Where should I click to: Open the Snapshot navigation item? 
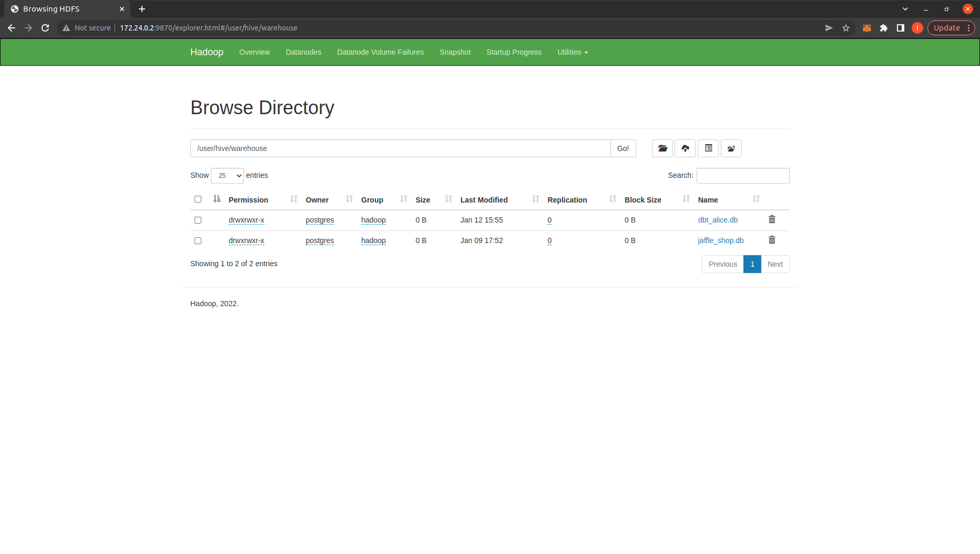pos(455,52)
